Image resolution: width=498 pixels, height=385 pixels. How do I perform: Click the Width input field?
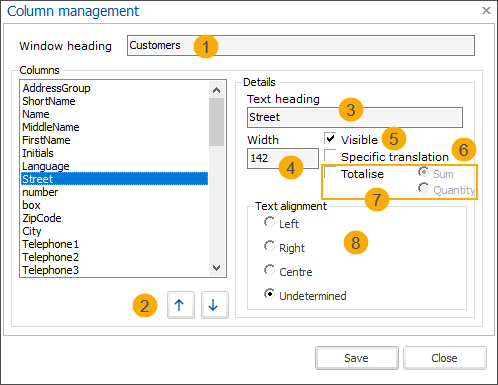(x=283, y=158)
